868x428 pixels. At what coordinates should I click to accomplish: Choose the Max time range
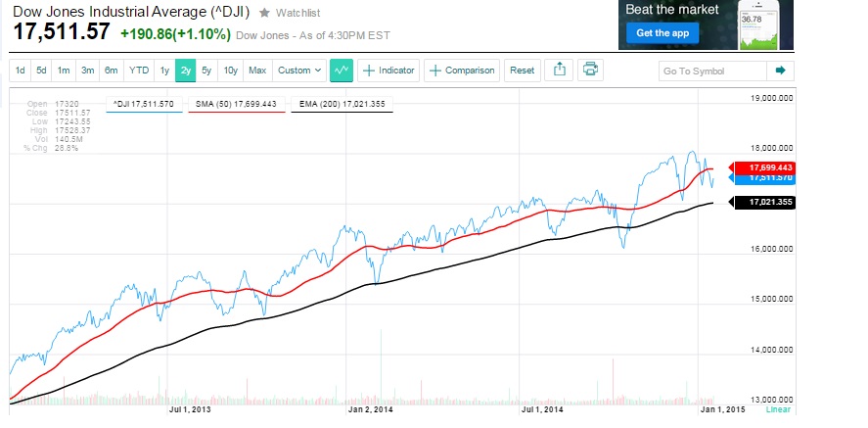tap(257, 71)
